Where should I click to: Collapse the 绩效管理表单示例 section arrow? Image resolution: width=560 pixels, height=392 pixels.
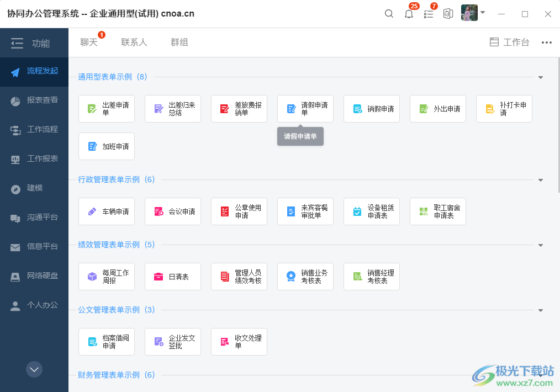(x=541, y=245)
